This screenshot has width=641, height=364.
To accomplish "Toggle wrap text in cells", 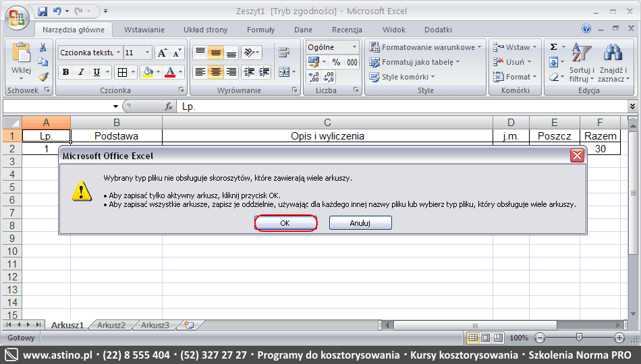I will coord(283,53).
